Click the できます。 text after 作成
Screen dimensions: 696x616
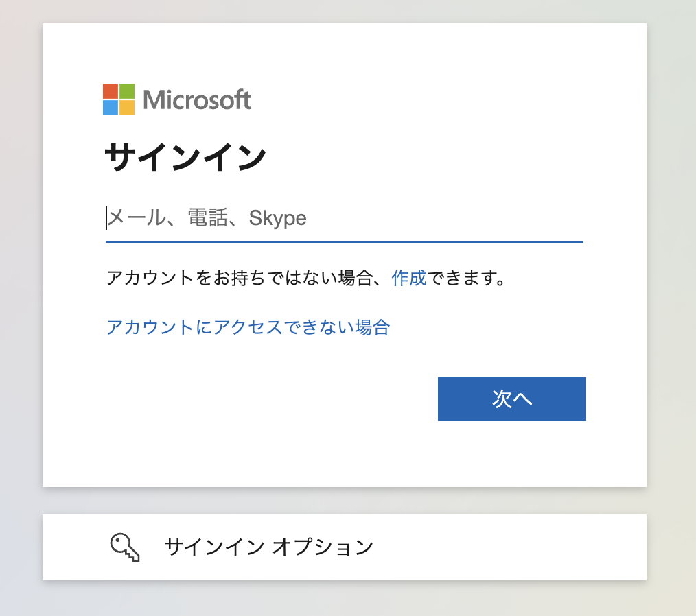467,278
